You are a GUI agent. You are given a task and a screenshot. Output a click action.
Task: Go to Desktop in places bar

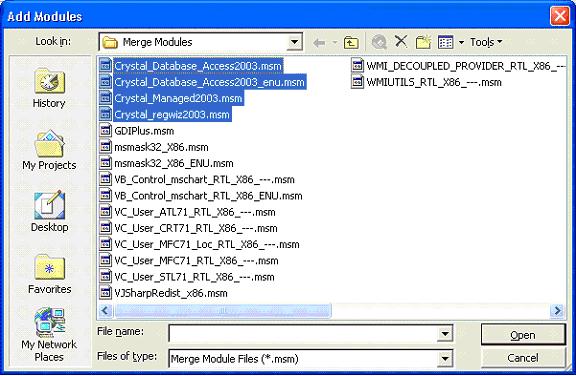49,212
